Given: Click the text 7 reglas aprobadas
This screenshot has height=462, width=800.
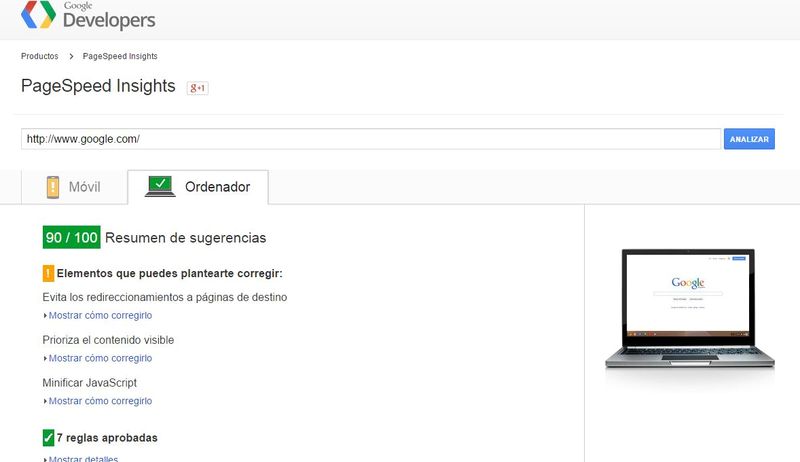Looking at the screenshot, I should [x=107, y=438].
